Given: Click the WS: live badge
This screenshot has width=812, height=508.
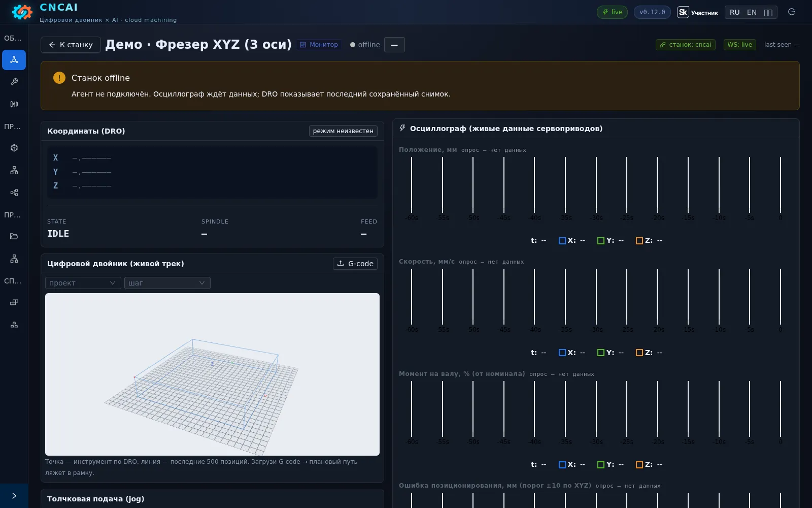Looking at the screenshot, I should [x=739, y=45].
